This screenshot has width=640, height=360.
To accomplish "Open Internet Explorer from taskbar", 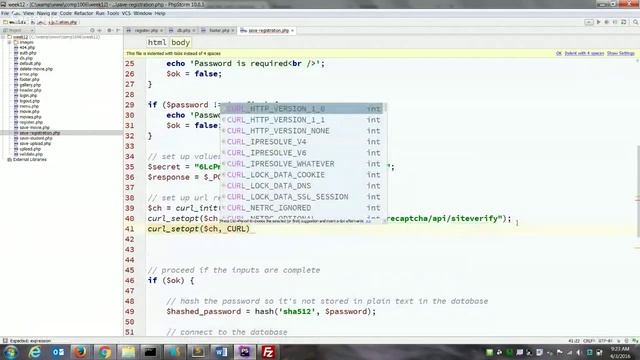I will coord(35,352).
